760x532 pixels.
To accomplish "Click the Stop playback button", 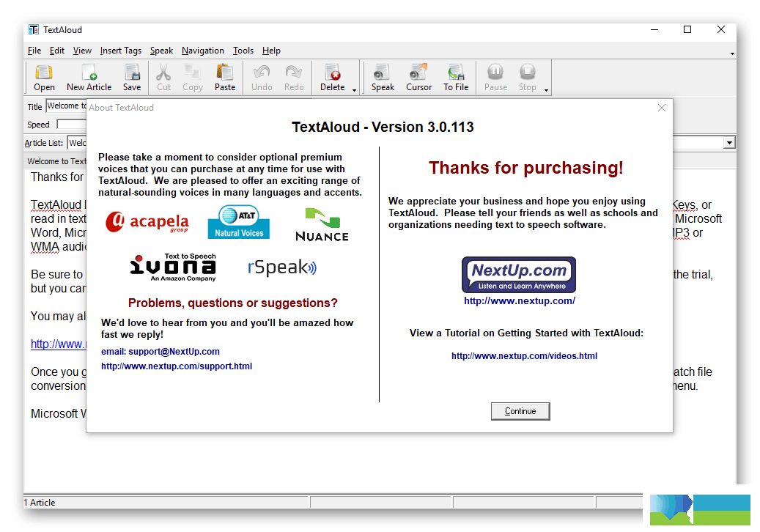I will [528, 78].
